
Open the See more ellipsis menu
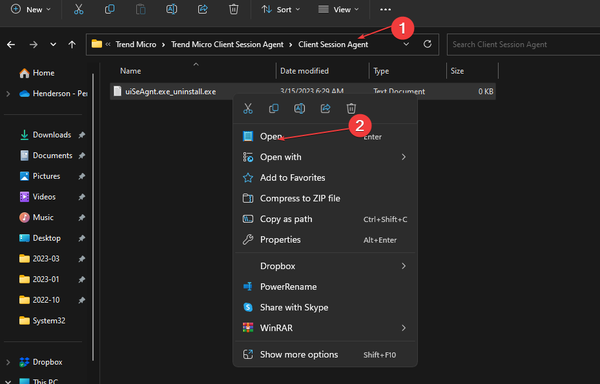pyautogui.click(x=385, y=10)
